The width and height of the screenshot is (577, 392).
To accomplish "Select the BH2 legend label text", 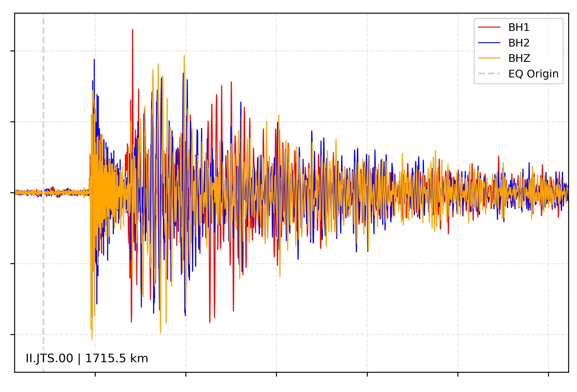I will tap(519, 43).
